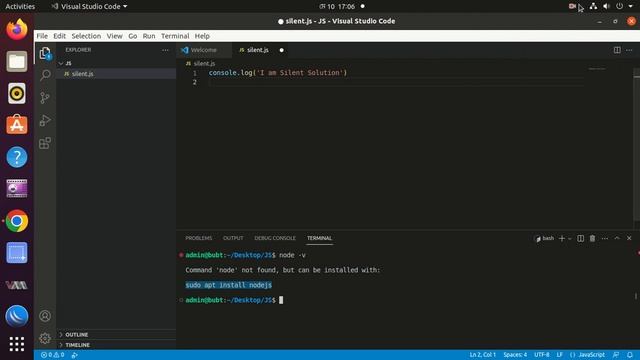Click LF end of line setting

pyautogui.click(x=560, y=355)
